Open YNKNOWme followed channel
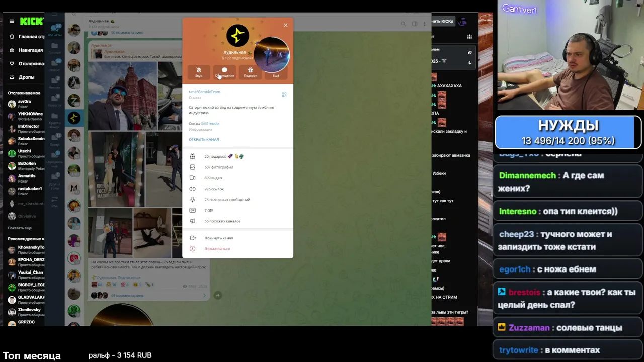The image size is (644, 362). click(x=26, y=116)
